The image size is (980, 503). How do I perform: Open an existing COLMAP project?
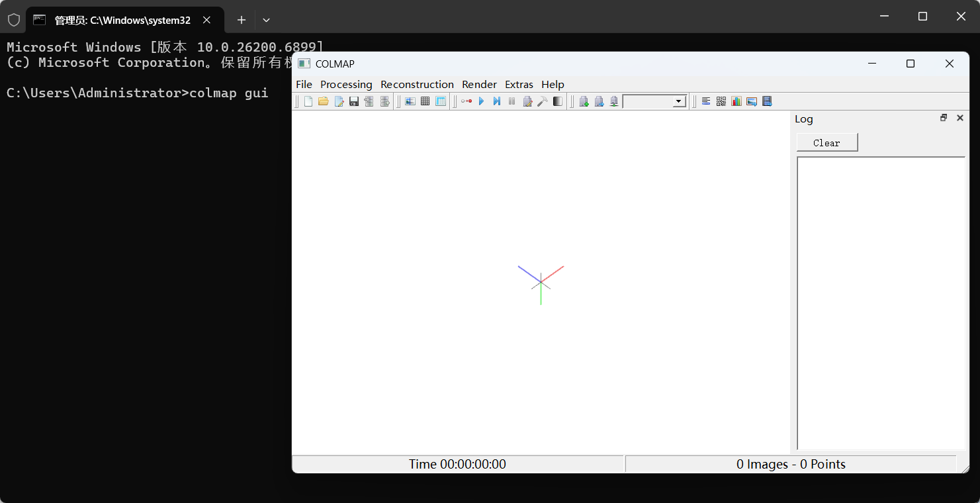click(323, 101)
